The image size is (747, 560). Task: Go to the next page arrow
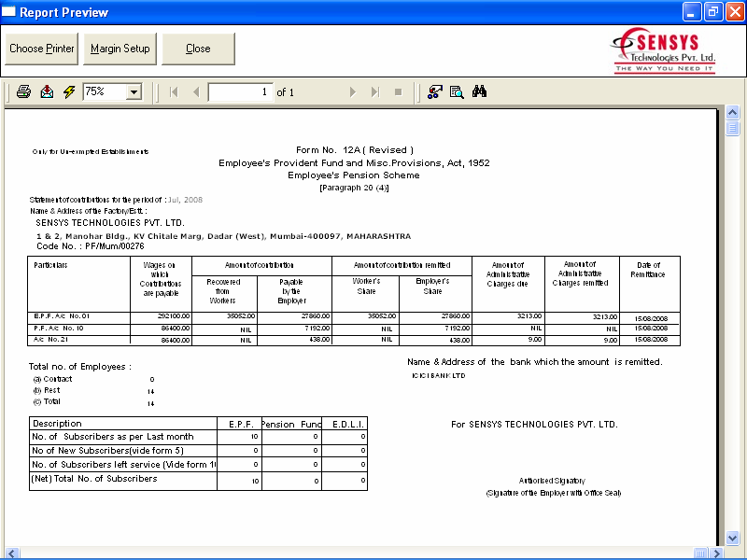tap(353, 91)
